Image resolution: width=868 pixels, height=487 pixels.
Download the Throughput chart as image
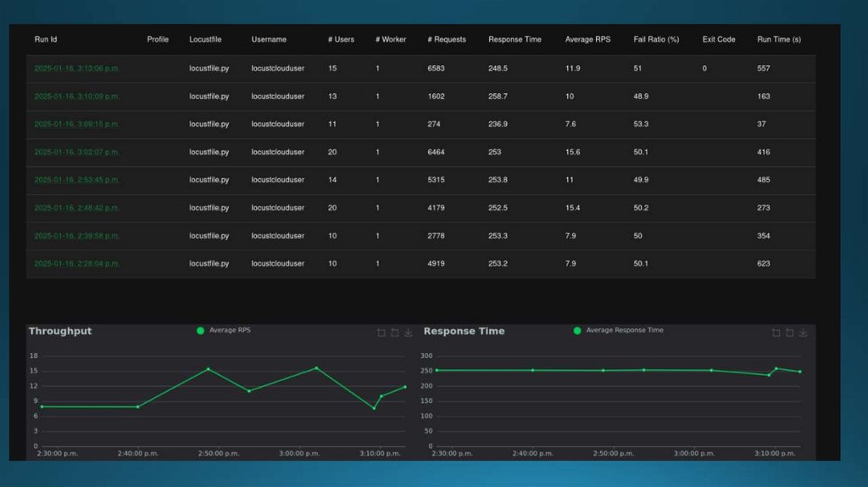coord(409,333)
